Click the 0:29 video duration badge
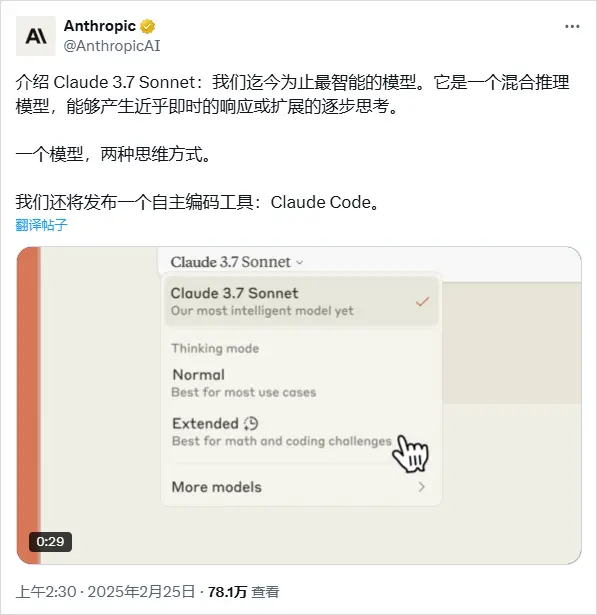The height and width of the screenshot is (615, 597). (50, 542)
